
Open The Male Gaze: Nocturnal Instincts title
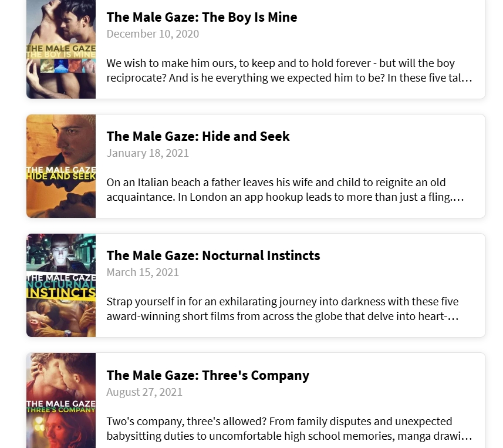[213, 256]
